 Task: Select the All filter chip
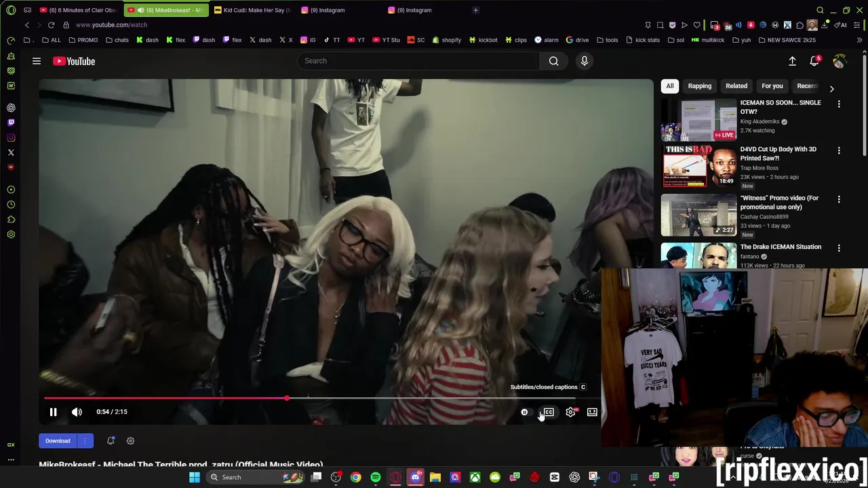click(670, 86)
